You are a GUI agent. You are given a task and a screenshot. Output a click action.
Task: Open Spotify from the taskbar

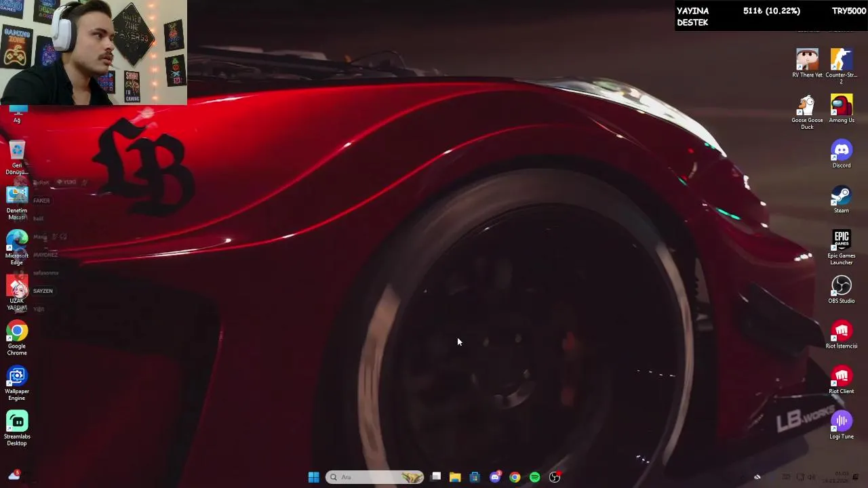535,477
